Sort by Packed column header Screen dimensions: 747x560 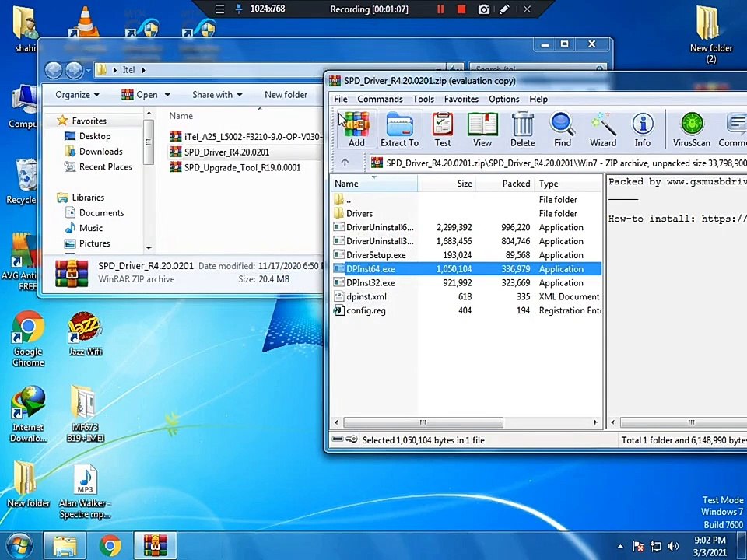pyautogui.click(x=504, y=184)
